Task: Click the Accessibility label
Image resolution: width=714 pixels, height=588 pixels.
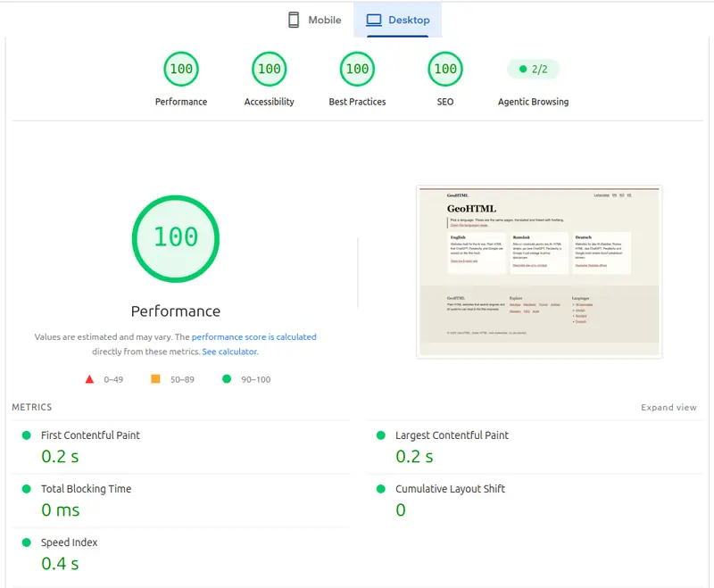Action: (x=270, y=102)
